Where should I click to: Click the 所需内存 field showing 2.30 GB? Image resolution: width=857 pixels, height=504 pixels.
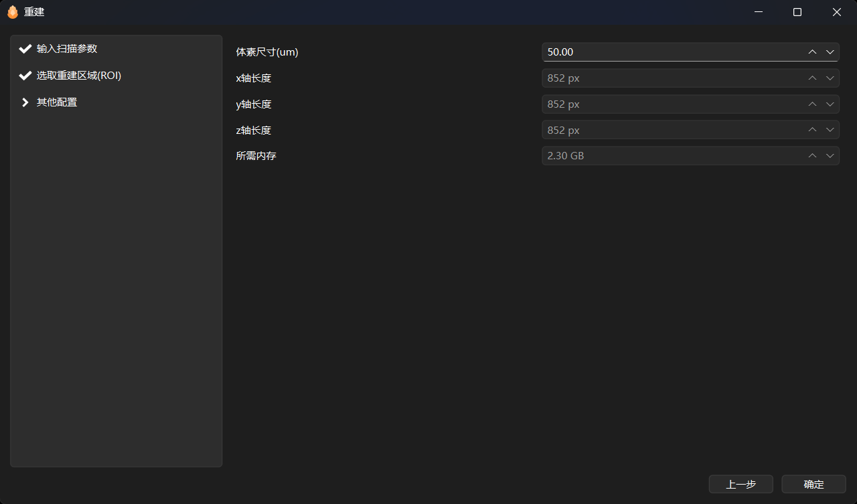coord(670,156)
